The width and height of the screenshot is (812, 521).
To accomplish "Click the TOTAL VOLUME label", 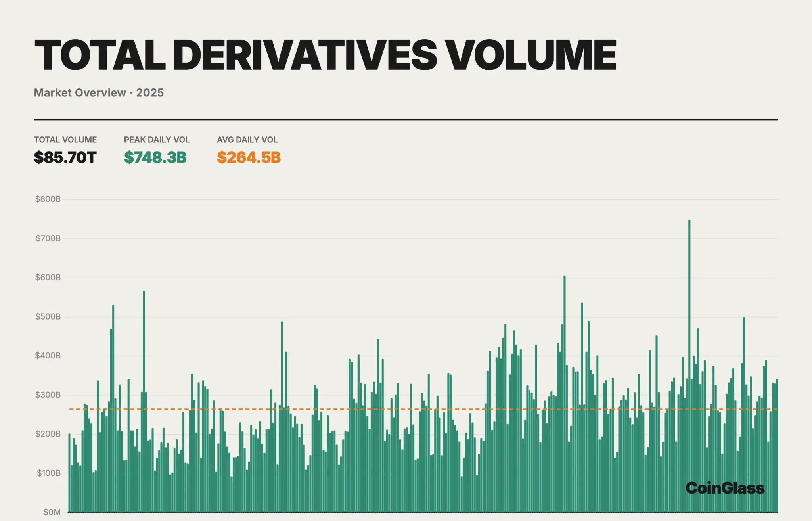I will click(x=65, y=140).
